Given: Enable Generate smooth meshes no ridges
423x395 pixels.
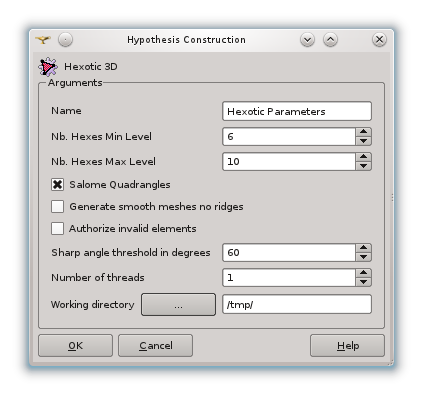Looking at the screenshot, I should (x=57, y=206).
